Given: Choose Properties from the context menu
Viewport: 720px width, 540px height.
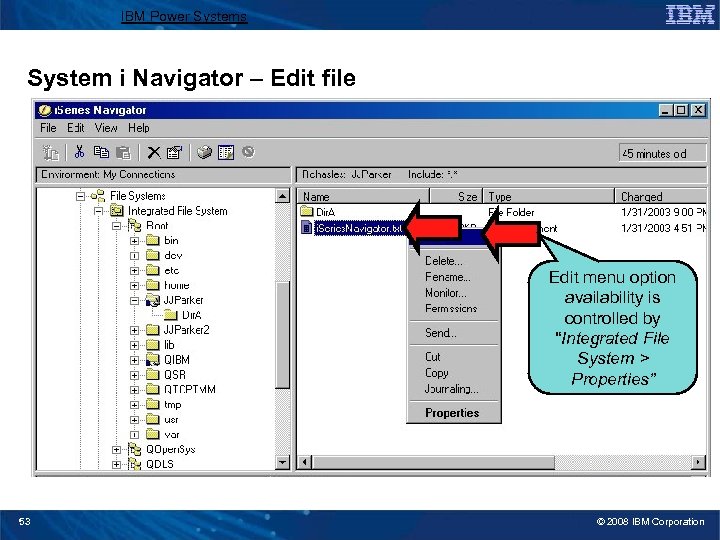Looking at the screenshot, I should click(452, 413).
